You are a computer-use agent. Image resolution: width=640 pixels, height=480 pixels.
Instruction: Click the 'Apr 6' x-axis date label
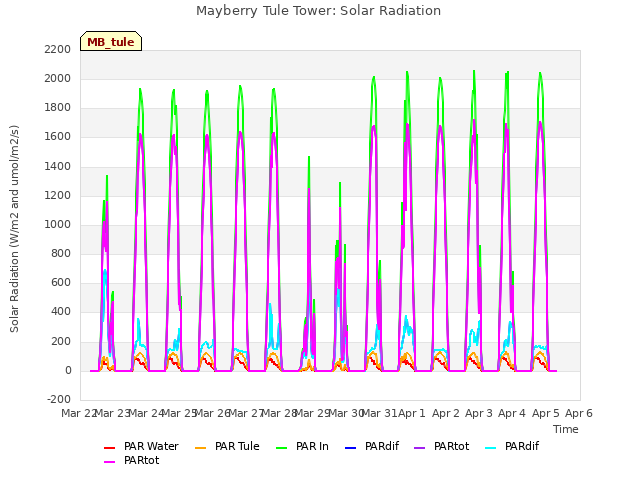579,413
